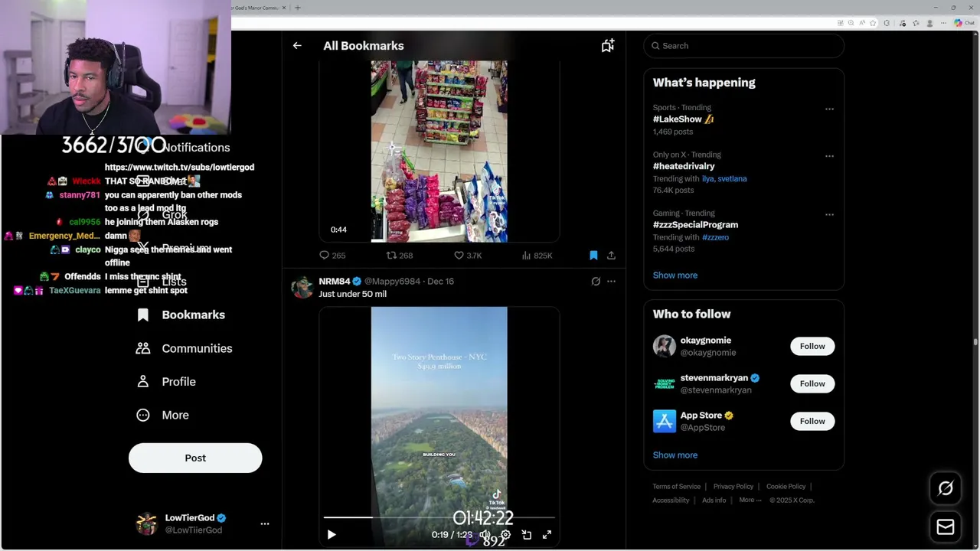Show more under What's happening
The image size is (980, 551).
pos(675,275)
